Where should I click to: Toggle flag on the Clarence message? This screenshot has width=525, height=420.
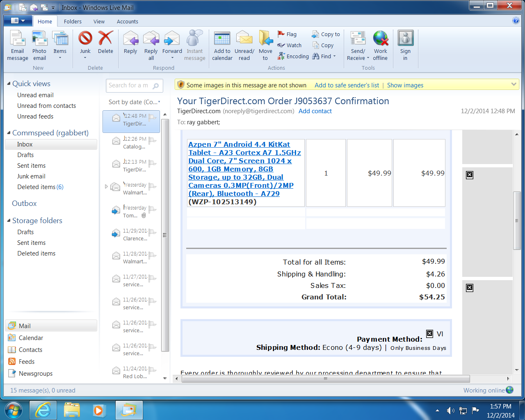pos(153,233)
